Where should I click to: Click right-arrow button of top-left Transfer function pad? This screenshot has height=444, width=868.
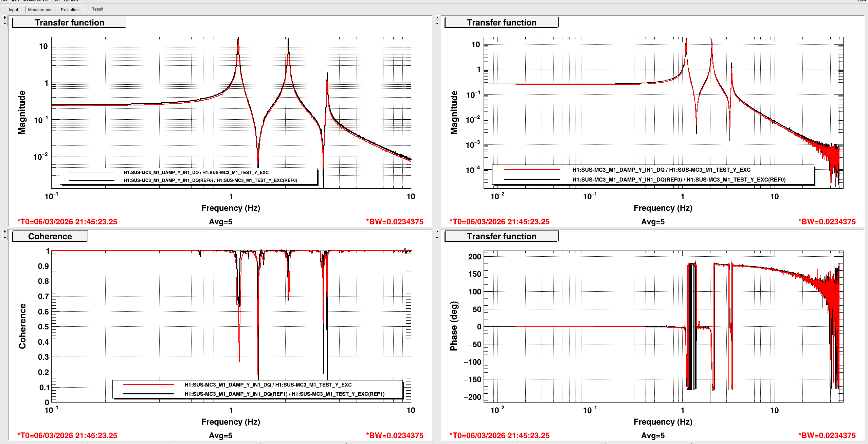[x=5, y=18]
